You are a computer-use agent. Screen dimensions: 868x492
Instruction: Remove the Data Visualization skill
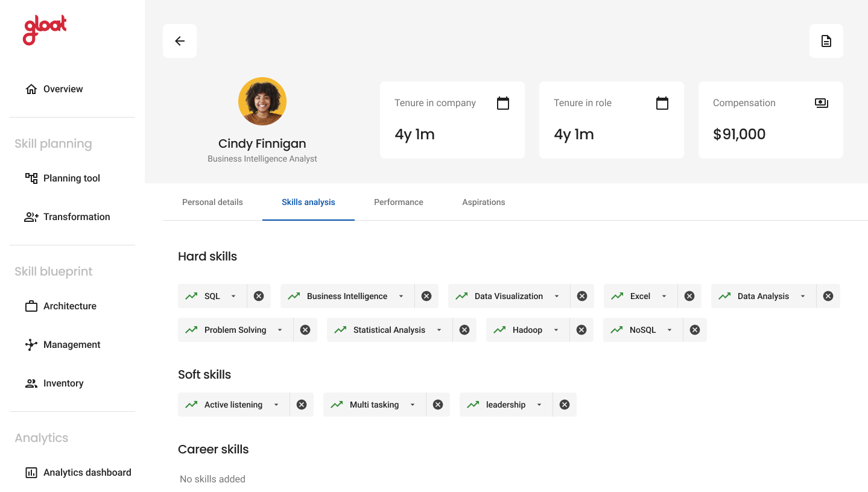tap(582, 296)
